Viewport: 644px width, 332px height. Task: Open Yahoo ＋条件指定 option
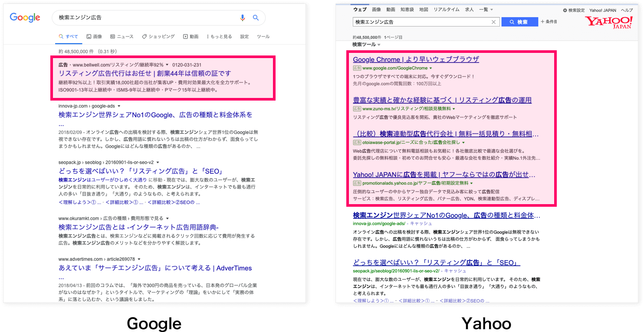click(549, 22)
